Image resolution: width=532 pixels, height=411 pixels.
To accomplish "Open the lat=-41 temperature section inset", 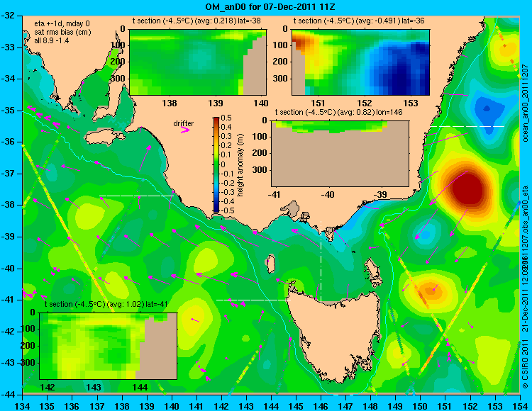I will 109,346.
